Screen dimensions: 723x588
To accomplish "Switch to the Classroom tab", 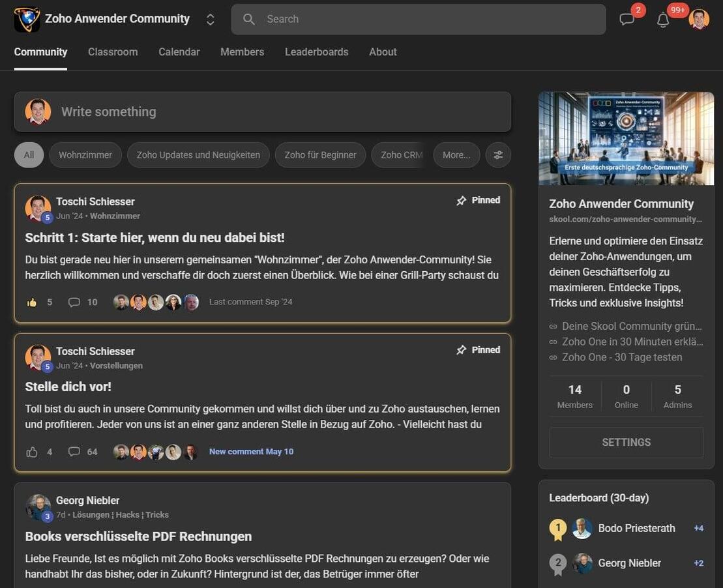I will [113, 52].
